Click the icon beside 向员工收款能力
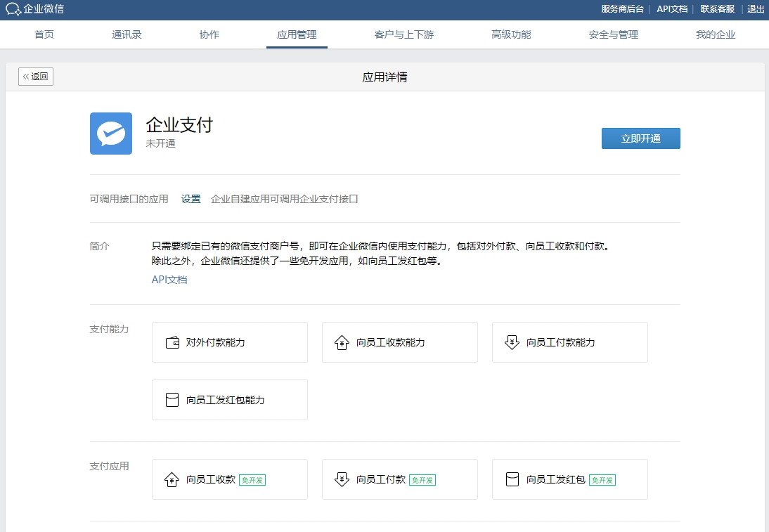 tap(342, 342)
